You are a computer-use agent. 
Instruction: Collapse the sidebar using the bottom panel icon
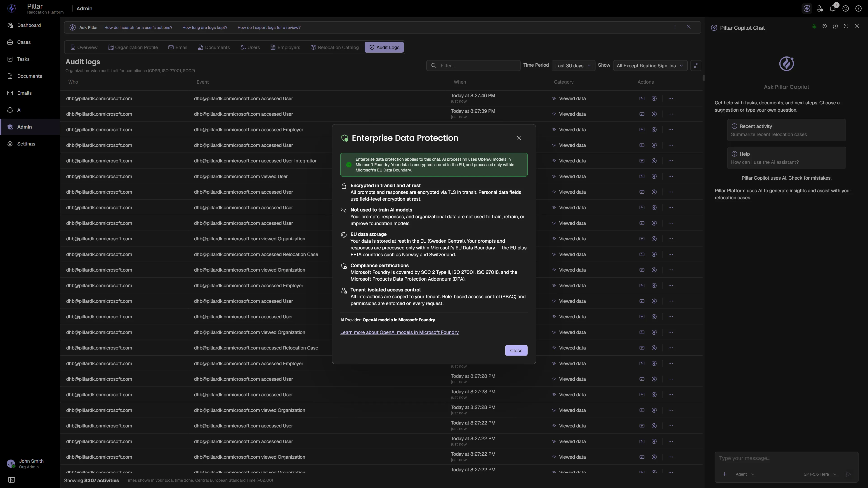point(12,480)
